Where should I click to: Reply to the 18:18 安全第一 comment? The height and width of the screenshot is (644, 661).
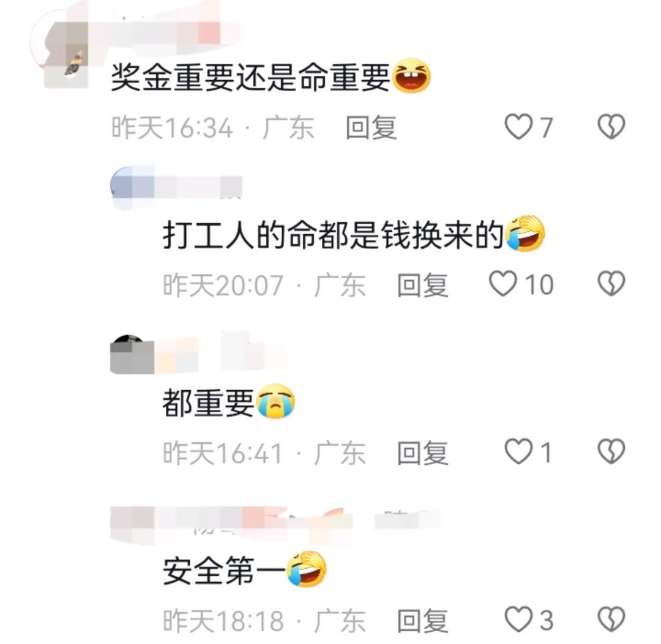click(x=422, y=621)
